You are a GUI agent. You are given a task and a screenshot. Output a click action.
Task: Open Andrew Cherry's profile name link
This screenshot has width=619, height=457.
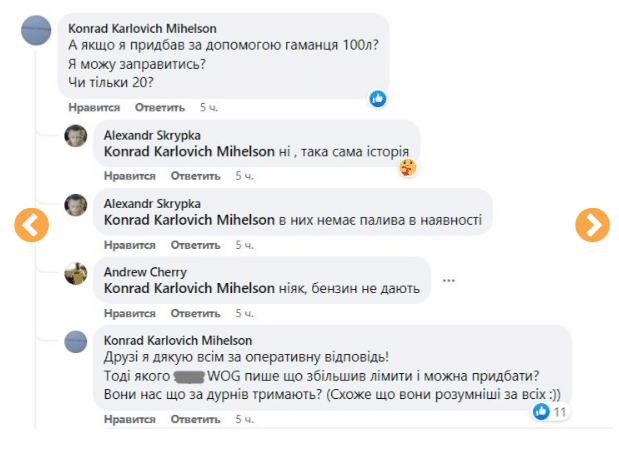(145, 272)
